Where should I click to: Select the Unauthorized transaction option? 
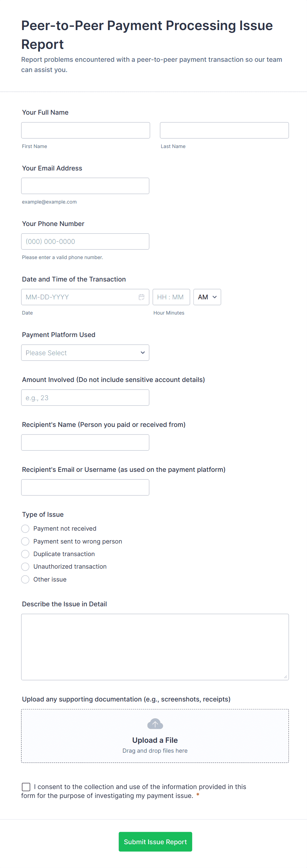click(x=25, y=566)
